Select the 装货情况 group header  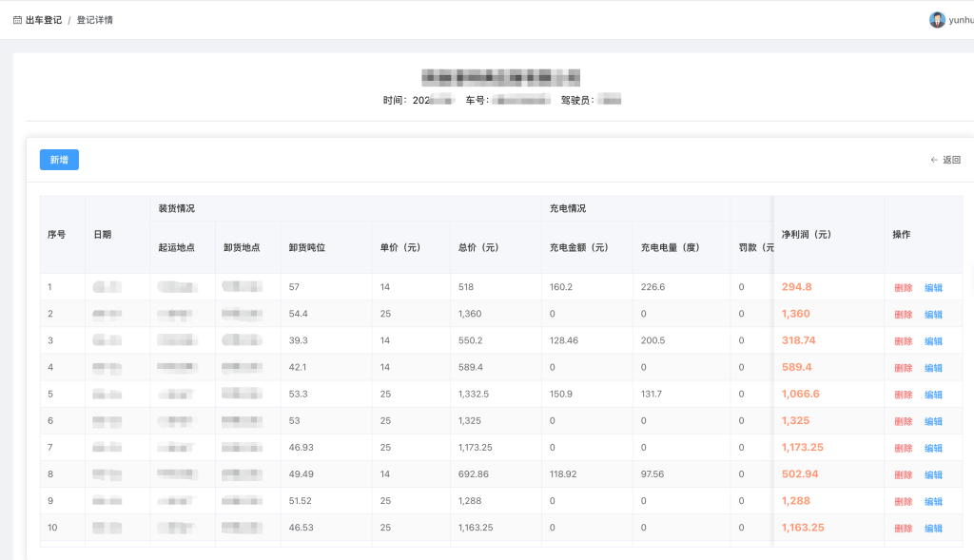point(176,208)
